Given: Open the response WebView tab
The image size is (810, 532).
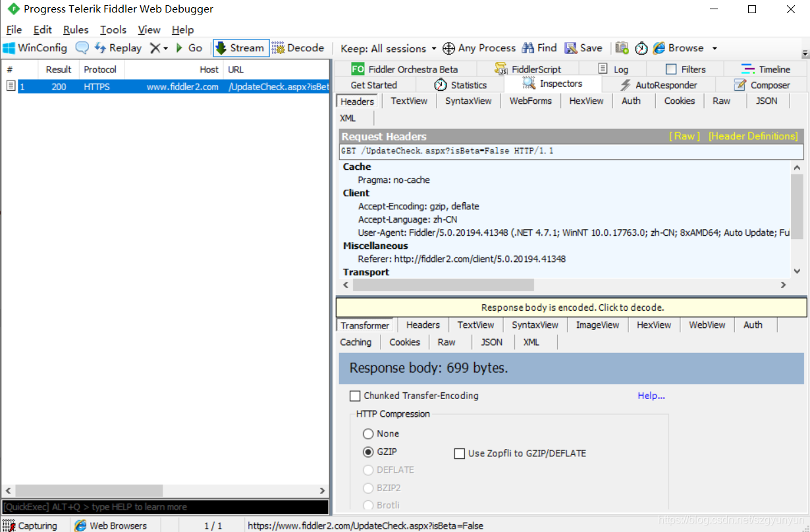Looking at the screenshot, I should coord(707,325).
